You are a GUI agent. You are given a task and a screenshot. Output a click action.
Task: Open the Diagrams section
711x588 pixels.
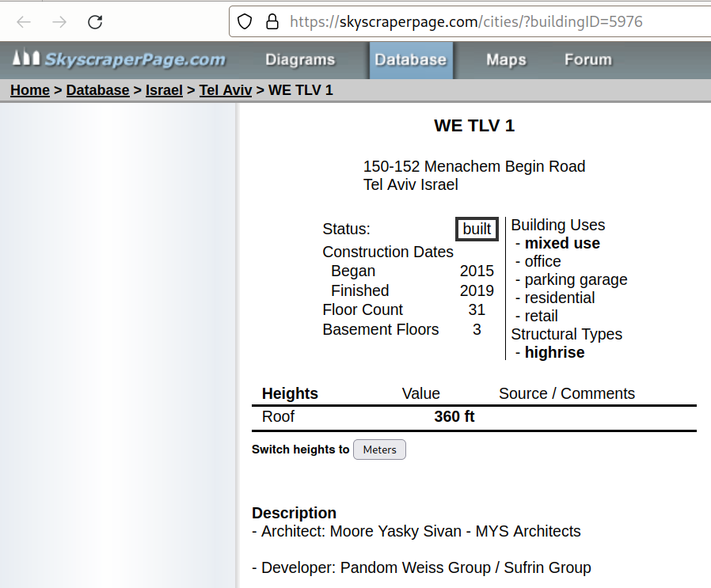point(300,60)
